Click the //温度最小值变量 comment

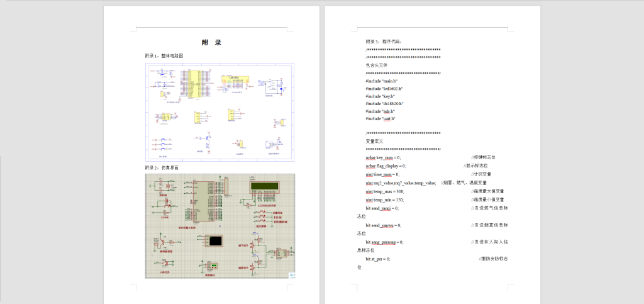click(487, 200)
